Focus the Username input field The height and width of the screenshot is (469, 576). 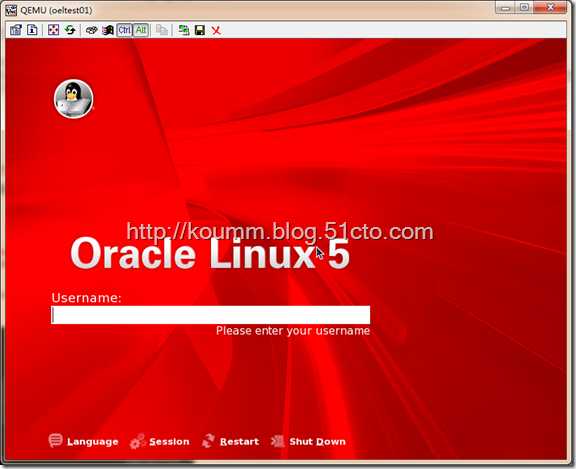[x=210, y=315]
